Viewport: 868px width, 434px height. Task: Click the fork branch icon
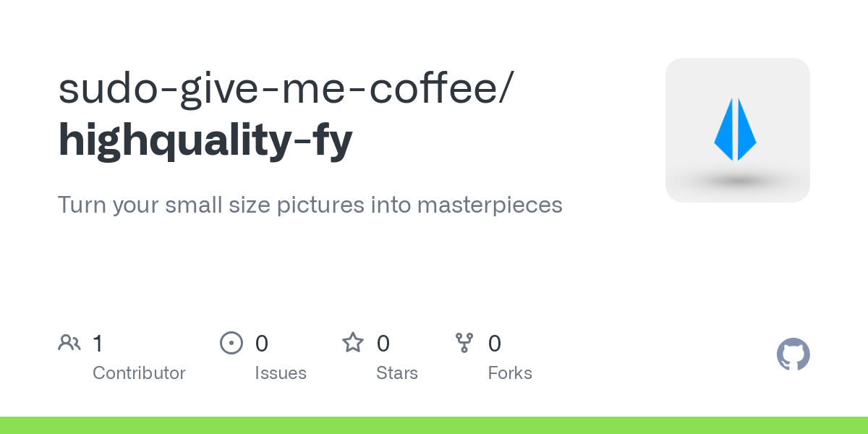tap(464, 342)
